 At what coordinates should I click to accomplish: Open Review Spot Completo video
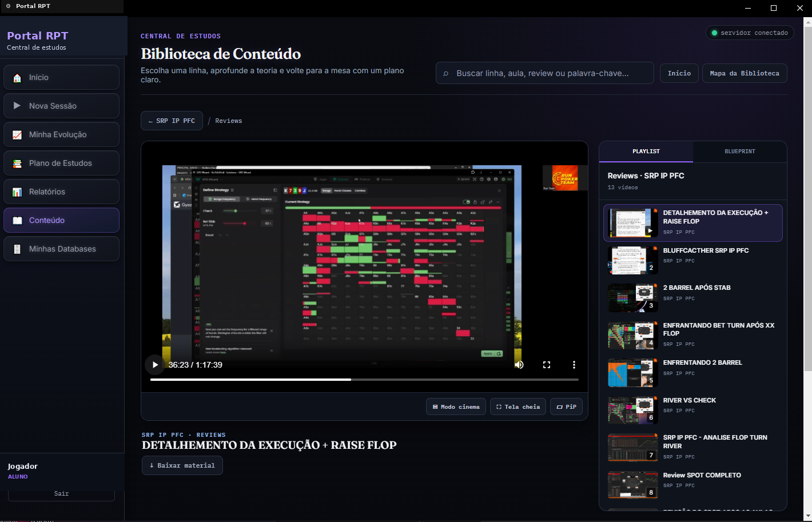(693, 485)
